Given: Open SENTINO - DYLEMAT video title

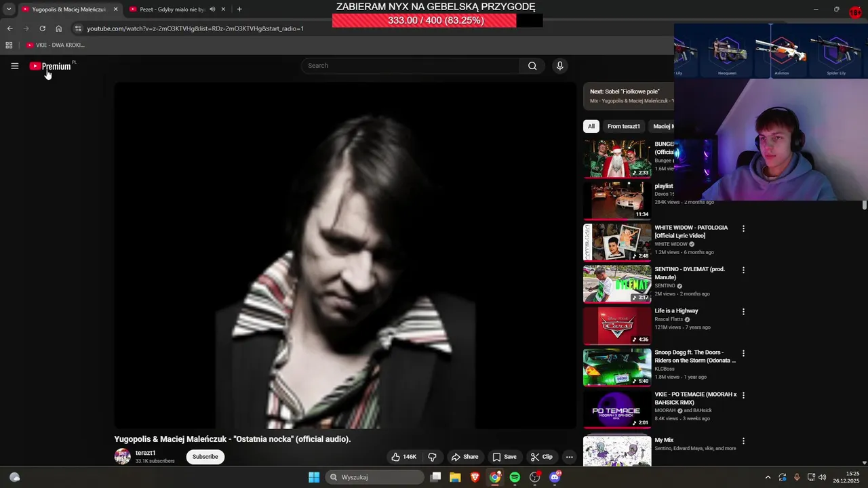Looking at the screenshot, I should pyautogui.click(x=690, y=273).
